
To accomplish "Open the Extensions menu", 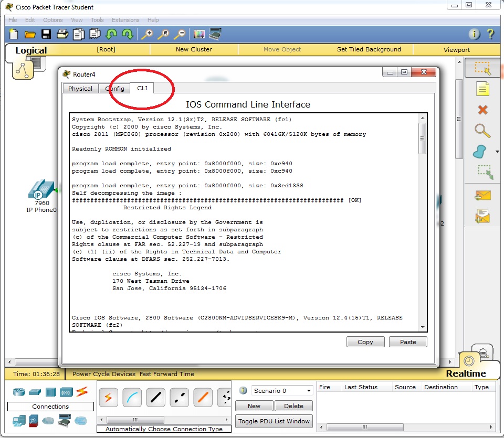I will point(125,20).
